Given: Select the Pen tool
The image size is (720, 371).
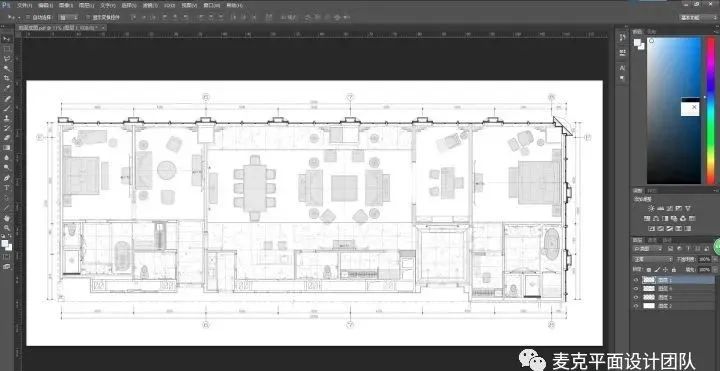Looking at the screenshot, I should pyautogui.click(x=6, y=178).
